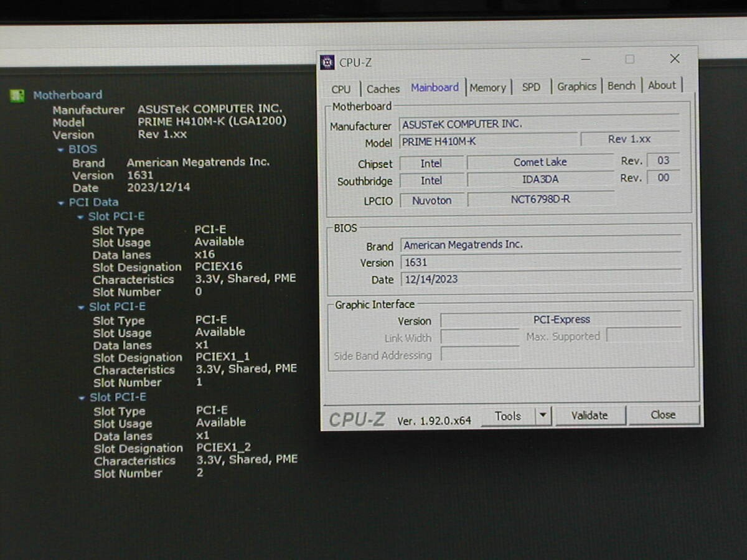Click the Manufacturer field ASUSTeK COMPUTER INC. in CPU-Z
The height and width of the screenshot is (560, 747).
tap(538, 124)
